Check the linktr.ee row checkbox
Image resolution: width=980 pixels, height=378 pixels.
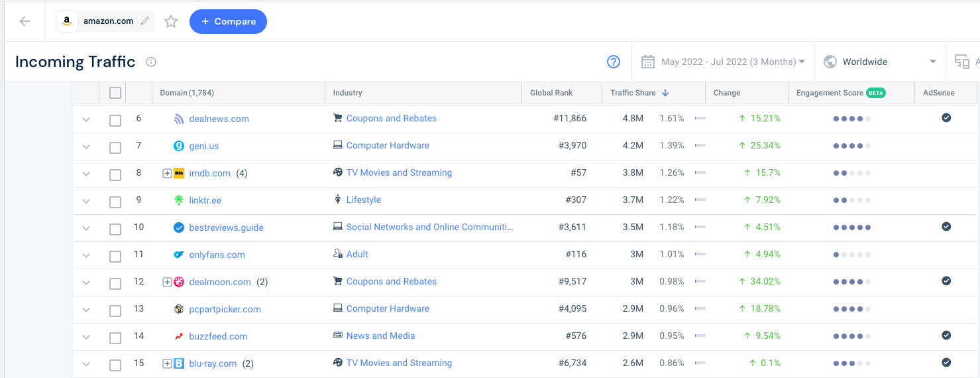click(x=115, y=202)
